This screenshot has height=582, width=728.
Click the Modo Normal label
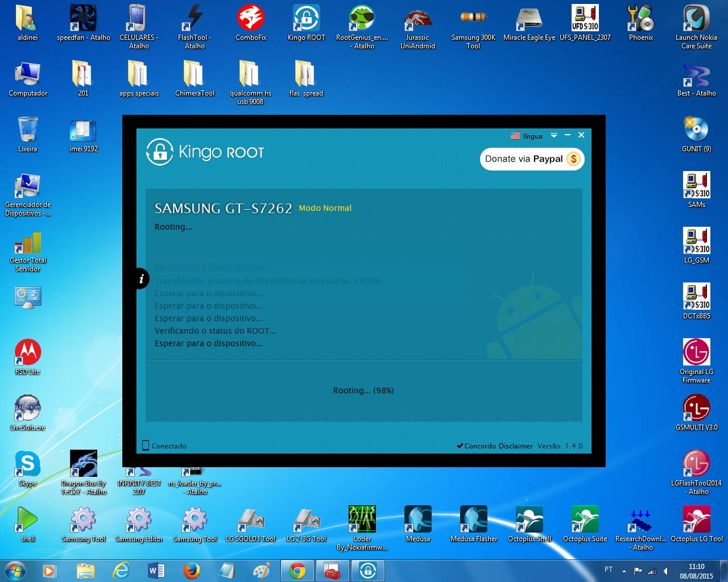click(x=325, y=208)
